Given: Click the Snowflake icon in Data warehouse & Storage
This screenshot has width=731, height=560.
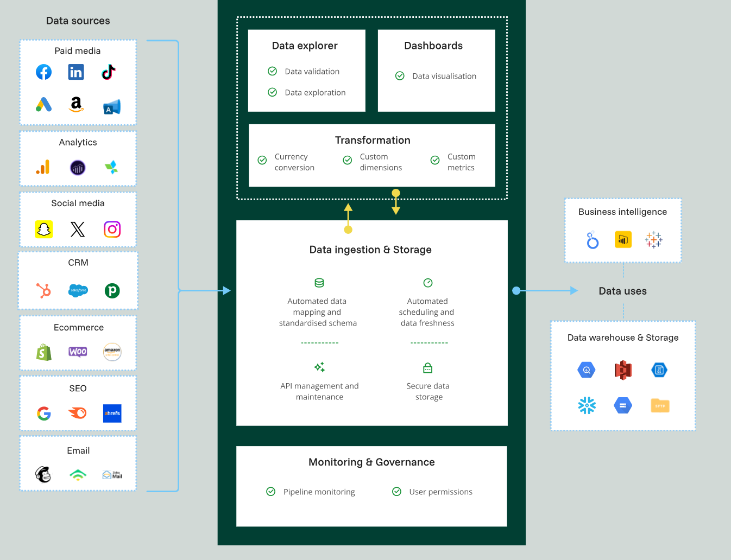Looking at the screenshot, I should coord(587,405).
